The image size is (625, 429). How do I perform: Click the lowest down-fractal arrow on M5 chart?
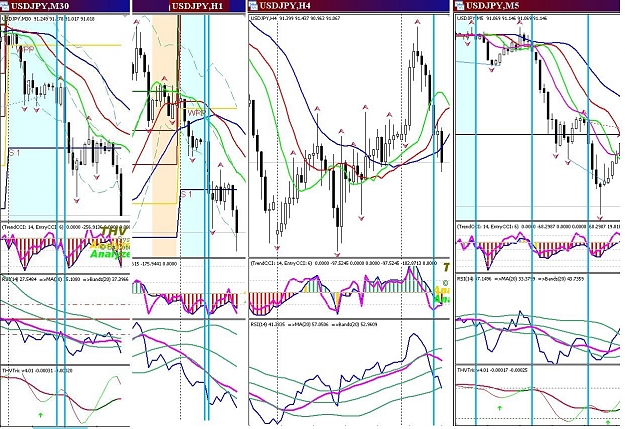point(600,218)
